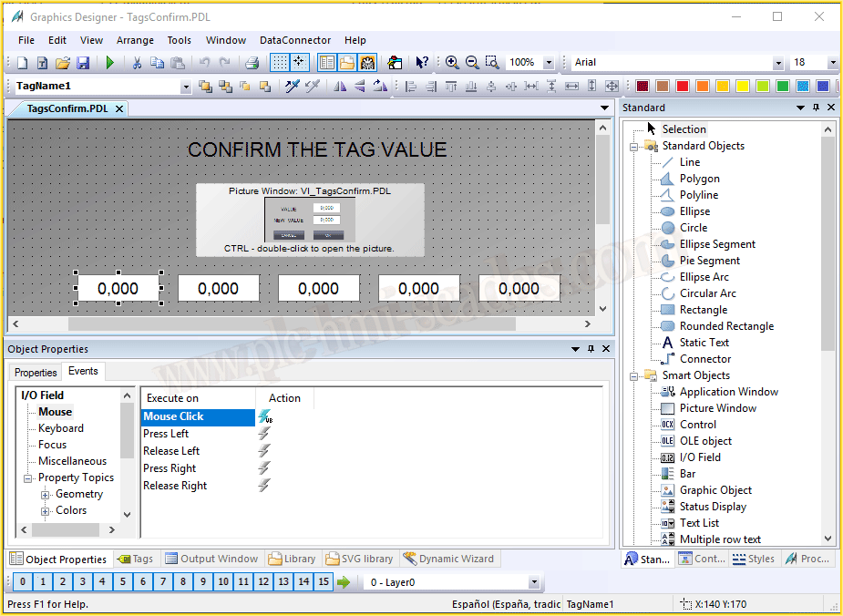
Task: Toggle the grid display button
Action: click(x=281, y=63)
